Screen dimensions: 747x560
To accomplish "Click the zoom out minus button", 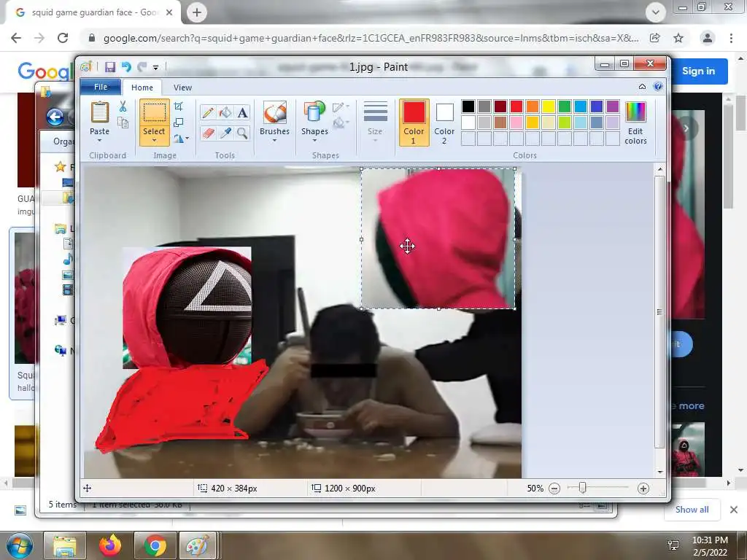I will [x=554, y=488].
